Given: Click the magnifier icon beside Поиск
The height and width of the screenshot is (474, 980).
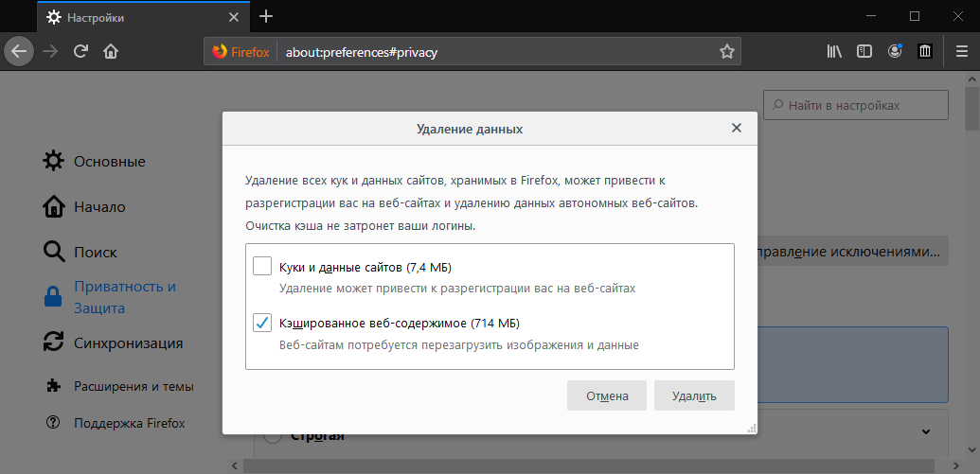Looking at the screenshot, I should [x=54, y=253].
